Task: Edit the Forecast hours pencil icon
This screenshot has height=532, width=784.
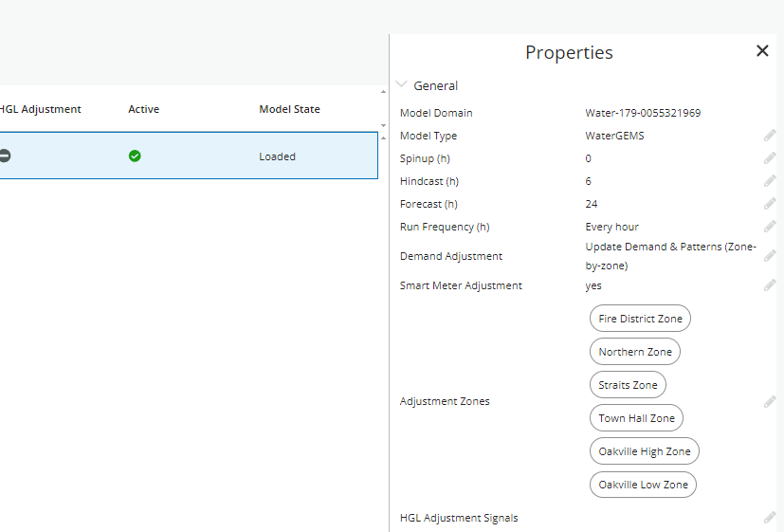Action: [x=770, y=204]
